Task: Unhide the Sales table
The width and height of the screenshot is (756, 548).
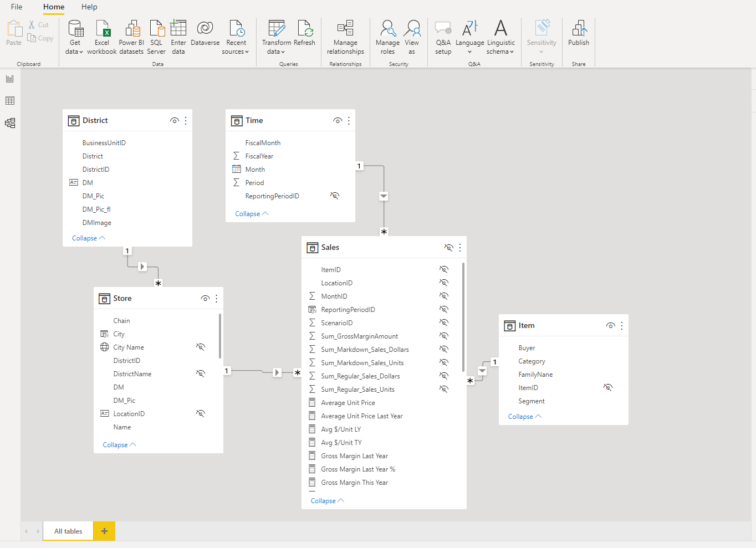Action: pyautogui.click(x=448, y=248)
